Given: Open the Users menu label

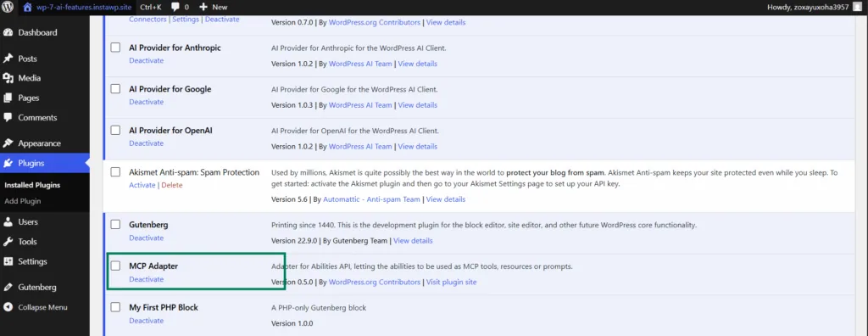Looking at the screenshot, I should (x=28, y=221).
